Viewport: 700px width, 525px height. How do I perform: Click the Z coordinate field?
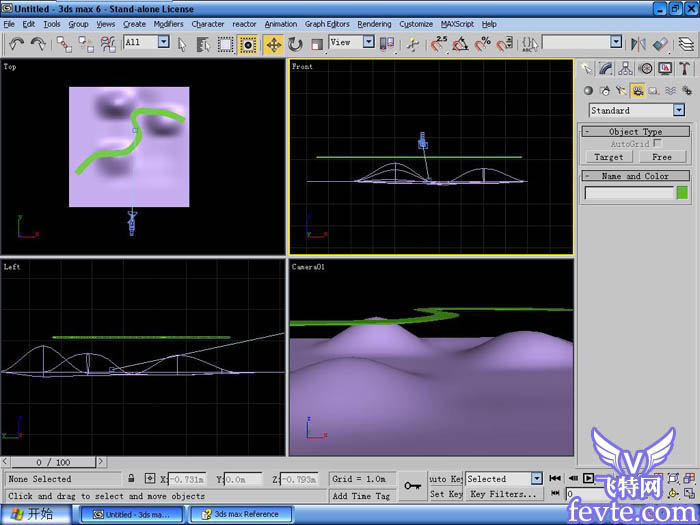pyautogui.click(x=299, y=479)
